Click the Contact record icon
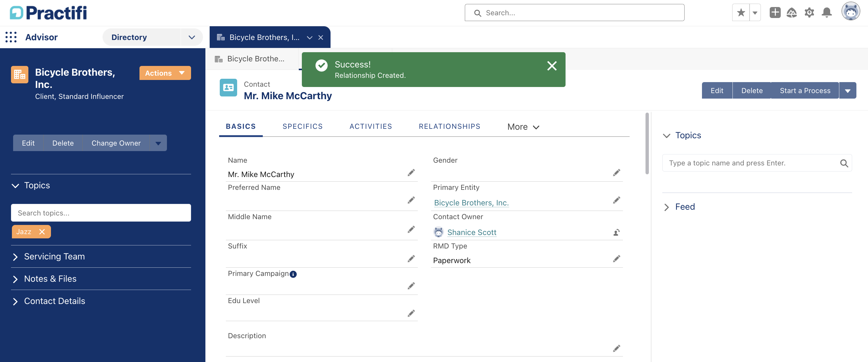The width and height of the screenshot is (868, 362). [229, 88]
